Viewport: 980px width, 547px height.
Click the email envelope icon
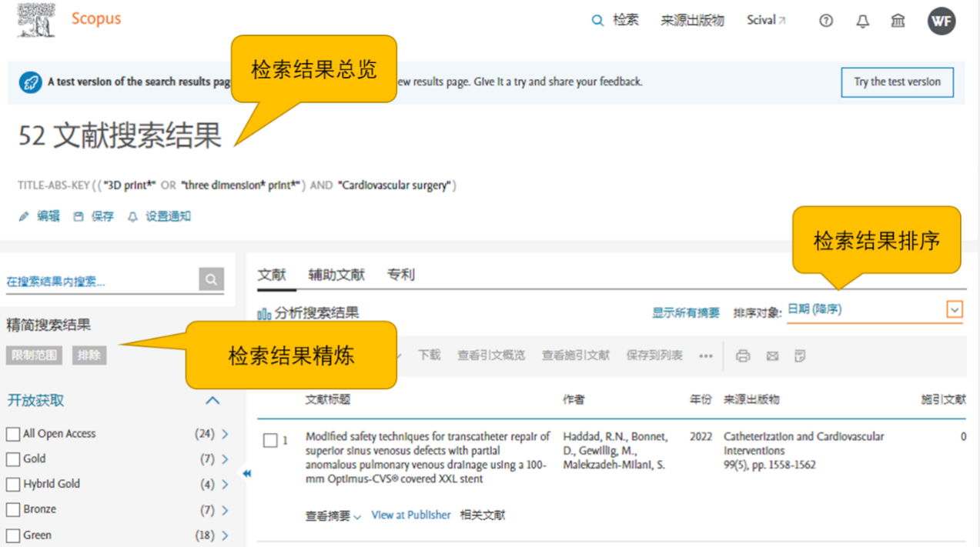pyautogui.click(x=772, y=355)
